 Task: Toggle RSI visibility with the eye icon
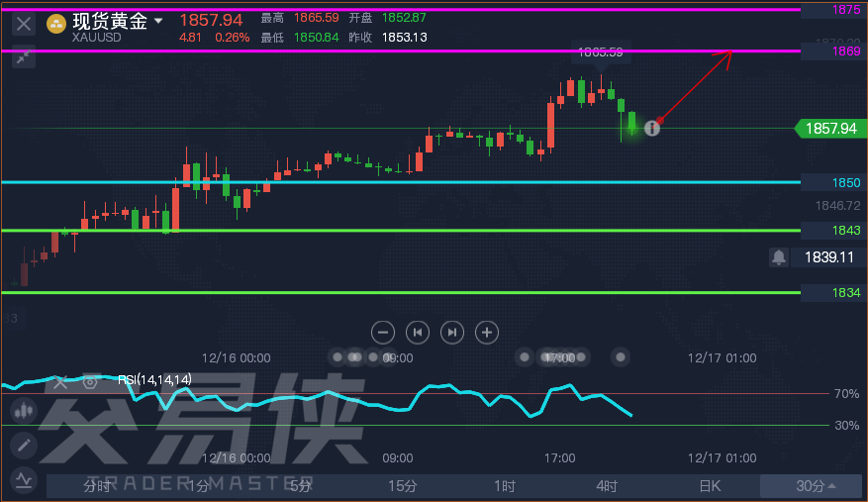(90, 382)
